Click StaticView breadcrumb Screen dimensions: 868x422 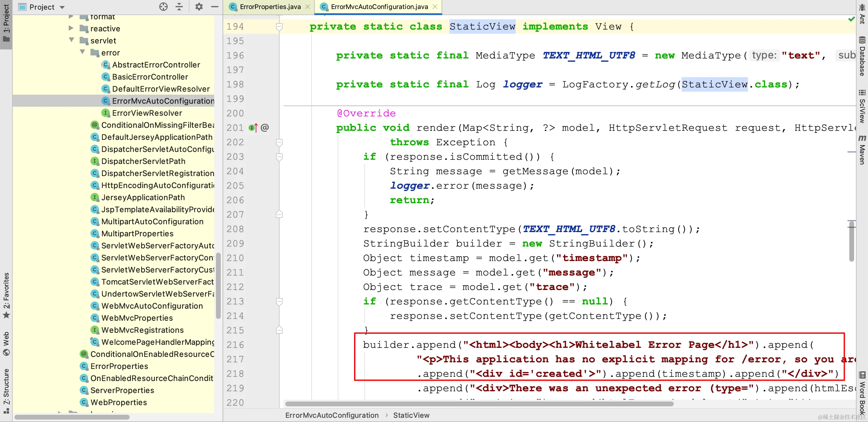pyautogui.click(x=411, y=415)
